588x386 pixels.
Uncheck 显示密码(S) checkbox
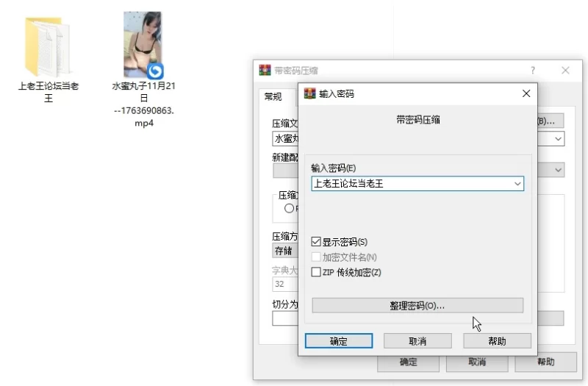[x=316, y=242]
